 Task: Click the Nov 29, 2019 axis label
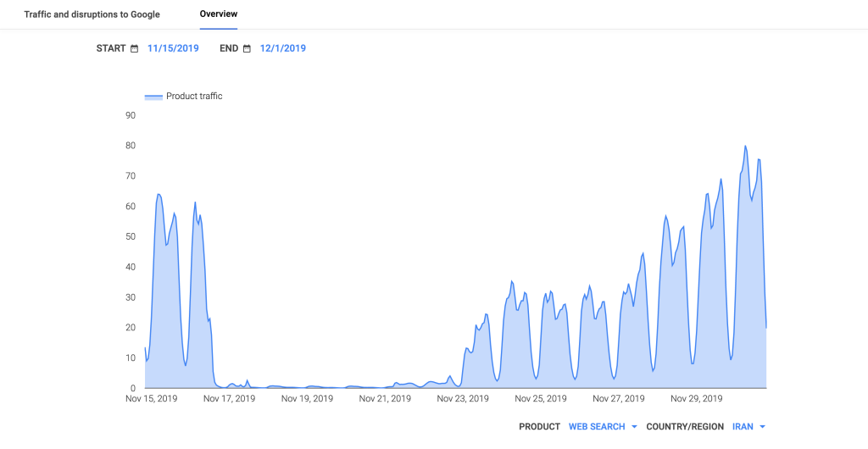[x=696, y=398]
